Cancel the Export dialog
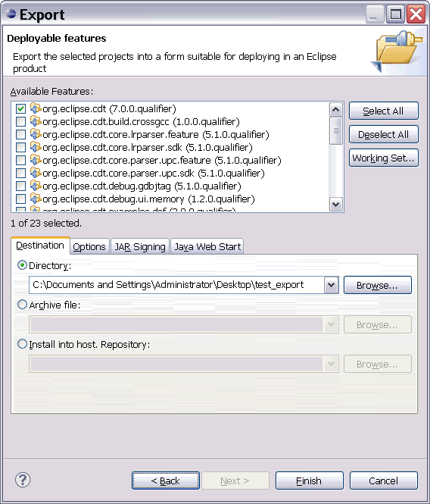The height and width of the screenshot is (504, 430). tap(383, 481)
